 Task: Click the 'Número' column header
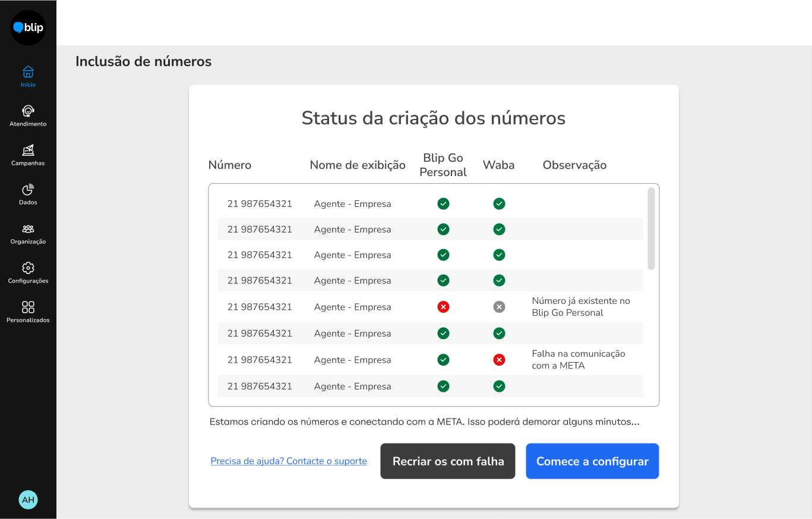click(230, 165)
